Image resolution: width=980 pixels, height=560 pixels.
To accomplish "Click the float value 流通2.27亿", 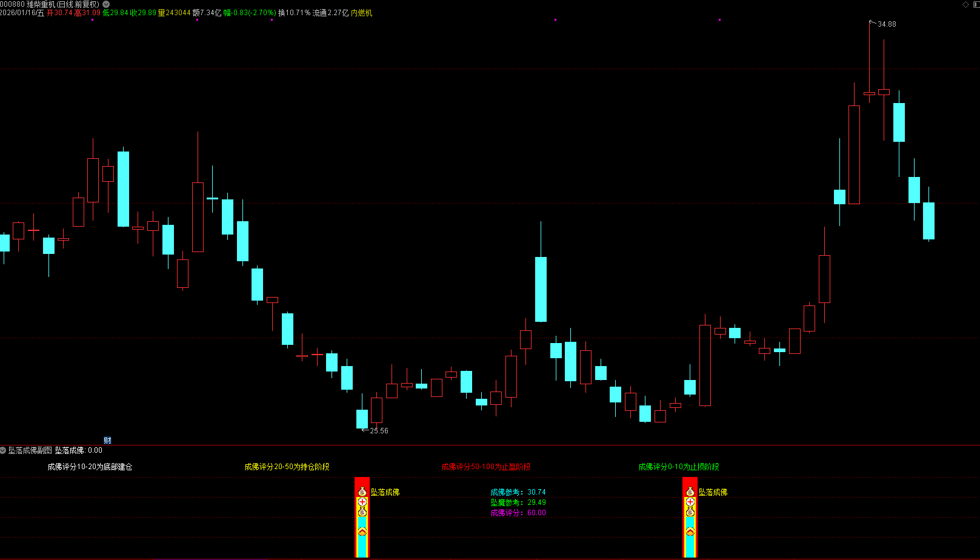I will (x=330, y=13).
